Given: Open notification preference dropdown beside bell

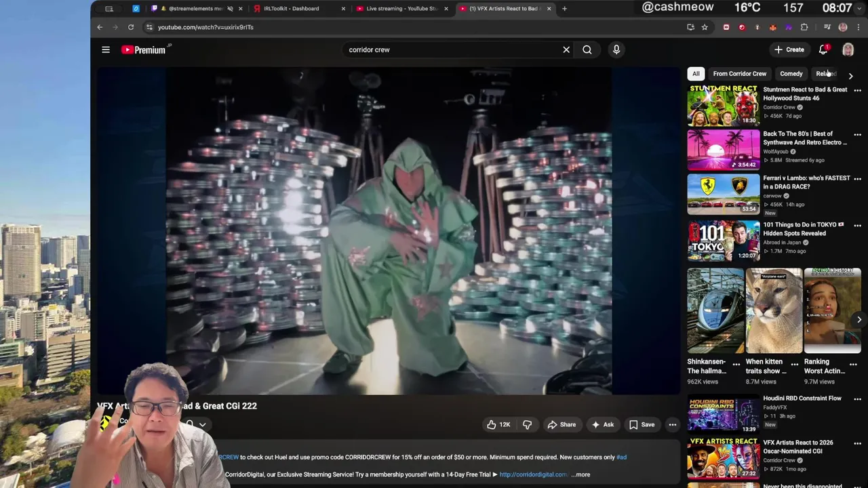Looking at the screenshot, I should (x=202, y=425).
